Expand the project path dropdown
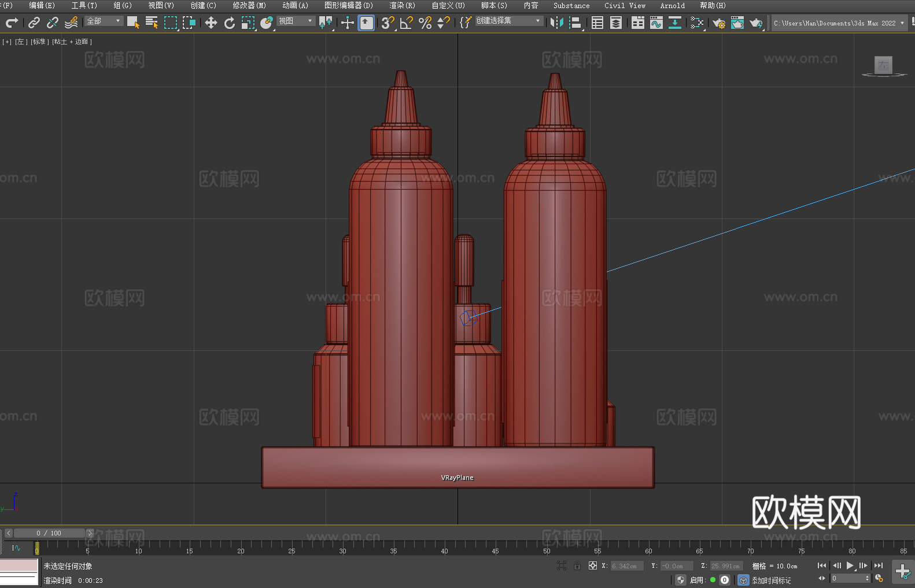Viewport: 915px width, 588px height. pos(902,23)
